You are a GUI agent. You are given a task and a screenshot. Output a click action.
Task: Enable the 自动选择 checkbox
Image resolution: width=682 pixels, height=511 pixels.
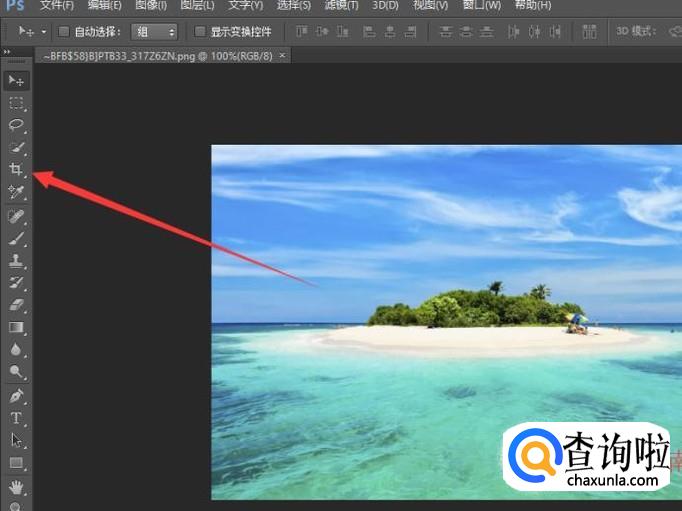64,32
